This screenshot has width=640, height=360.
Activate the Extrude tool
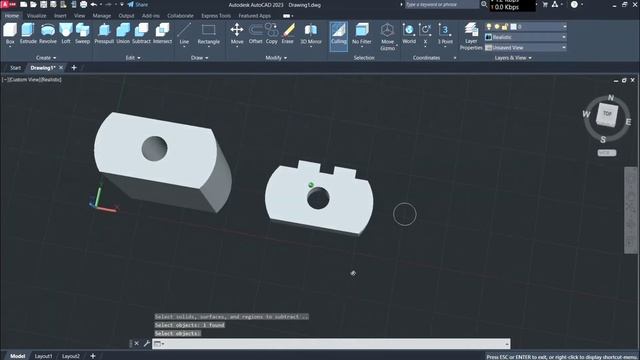[x=28, y=33]
